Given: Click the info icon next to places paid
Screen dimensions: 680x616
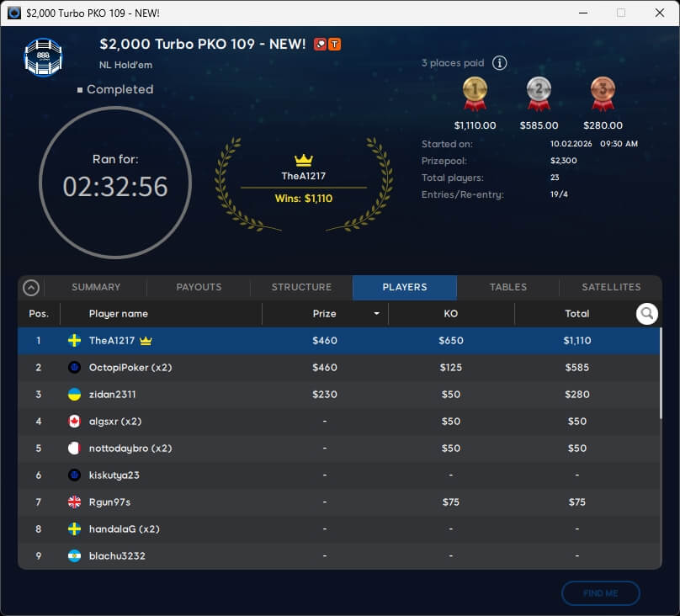Looking at the screenshot, I should pos(499,63).
